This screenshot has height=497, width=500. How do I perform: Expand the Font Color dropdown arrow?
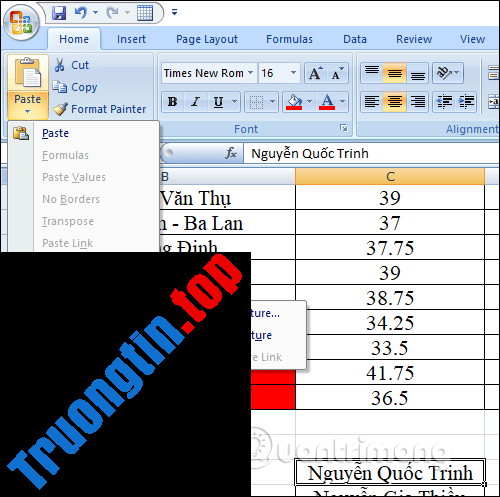(343, 102)
